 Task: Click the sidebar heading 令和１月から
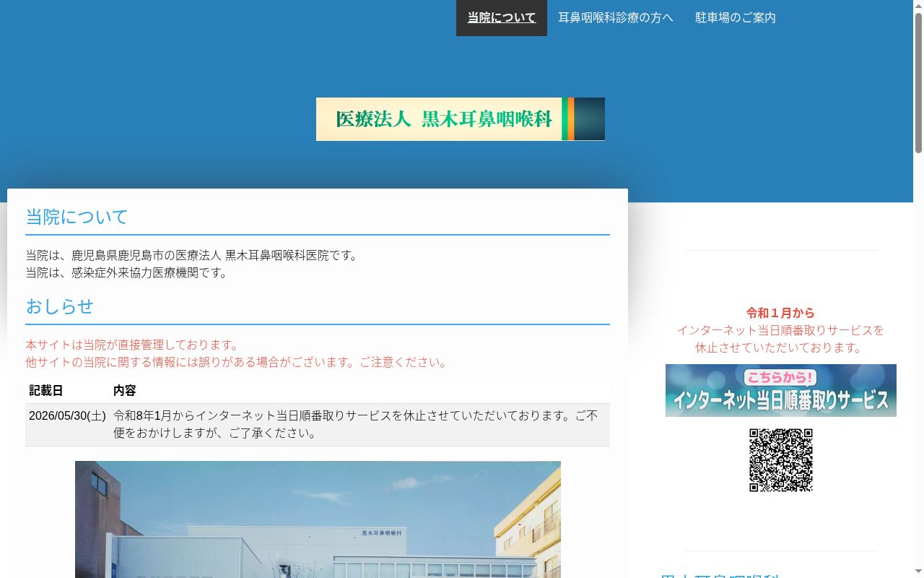coord(780,313)
